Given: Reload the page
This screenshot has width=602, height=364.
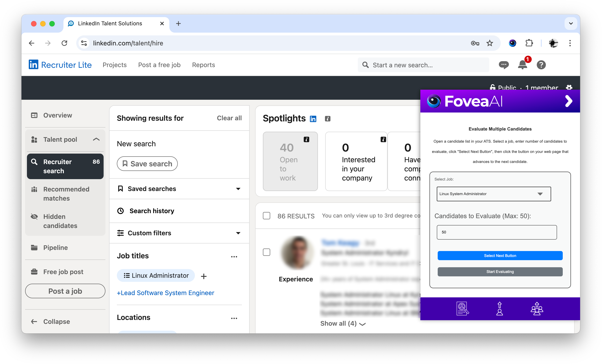Looking at the screenshot, I should click(x=64, y=43).
